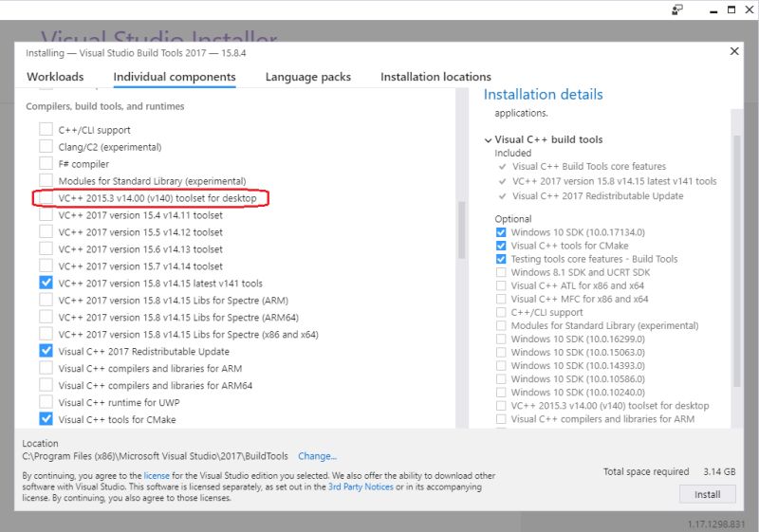Screen dimensions: 759x532
Task: Click Visual C++ Build Tools core features entry
Action: tap(589, 166)
